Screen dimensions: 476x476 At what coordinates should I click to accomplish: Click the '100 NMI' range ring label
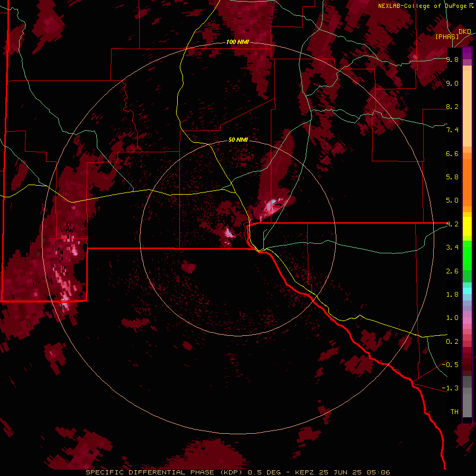pos(237,42)
